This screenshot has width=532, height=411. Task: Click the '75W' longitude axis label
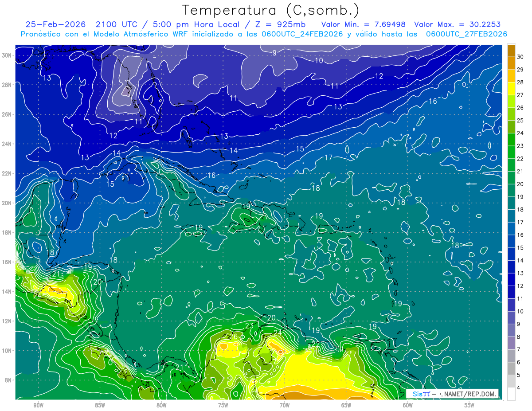[x=223, y=405]
